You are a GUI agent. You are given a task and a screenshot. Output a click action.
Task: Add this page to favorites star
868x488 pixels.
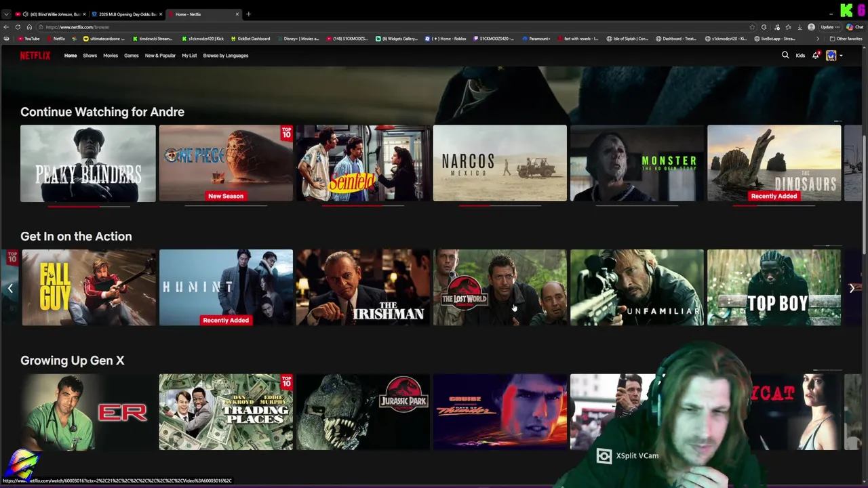point(752,27)
